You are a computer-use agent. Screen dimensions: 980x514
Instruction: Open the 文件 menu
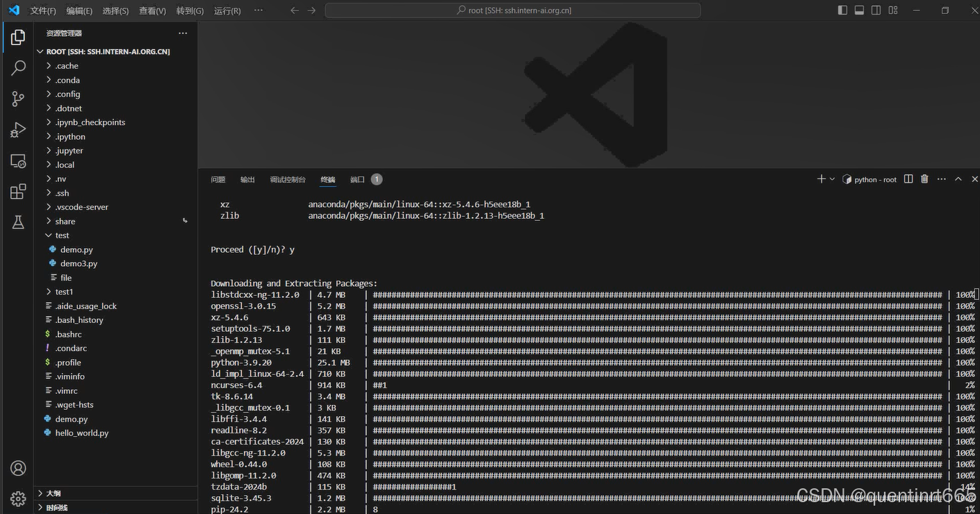click(43, 10)
